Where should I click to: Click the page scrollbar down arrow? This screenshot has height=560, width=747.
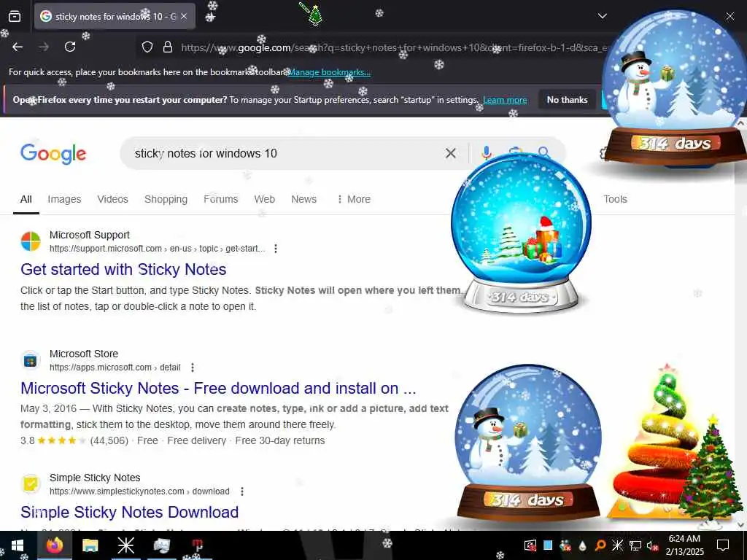pos(741,524)
